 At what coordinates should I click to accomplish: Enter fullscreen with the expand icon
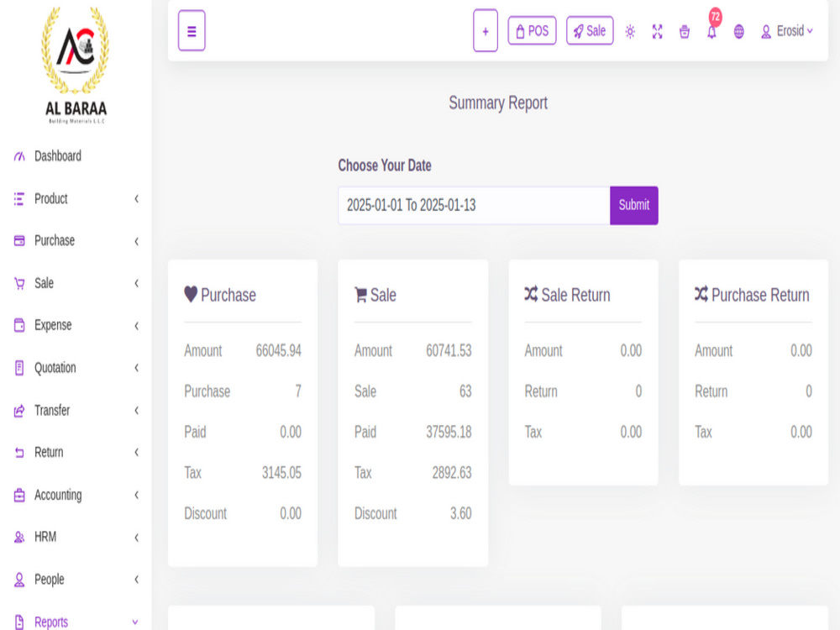pyautogui.click(x=658, y=32)
